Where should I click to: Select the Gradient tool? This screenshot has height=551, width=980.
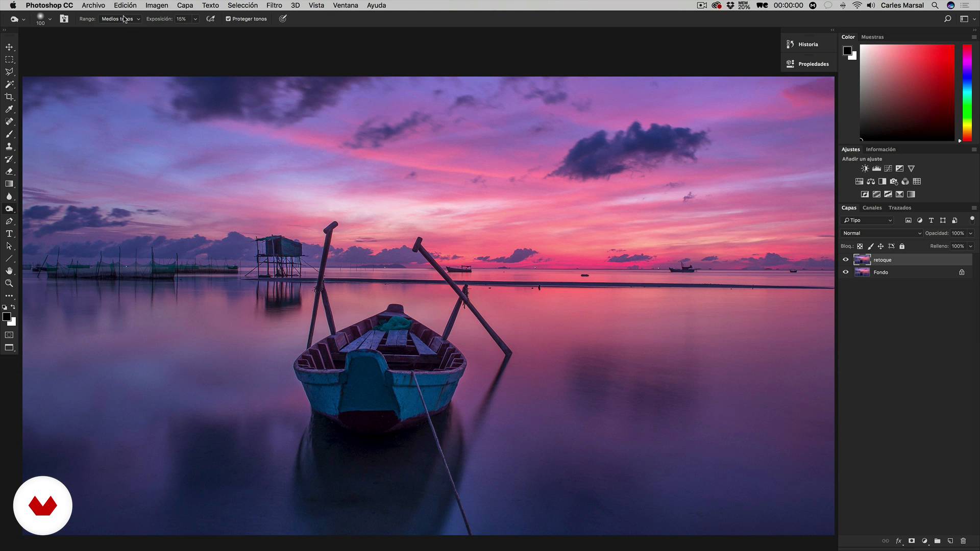point(9,184)
